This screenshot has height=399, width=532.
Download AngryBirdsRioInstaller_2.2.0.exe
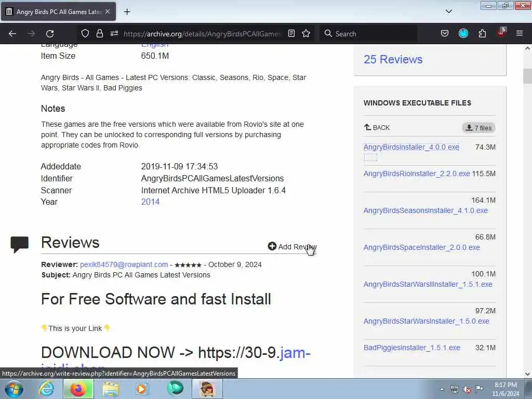coord(417,174)
